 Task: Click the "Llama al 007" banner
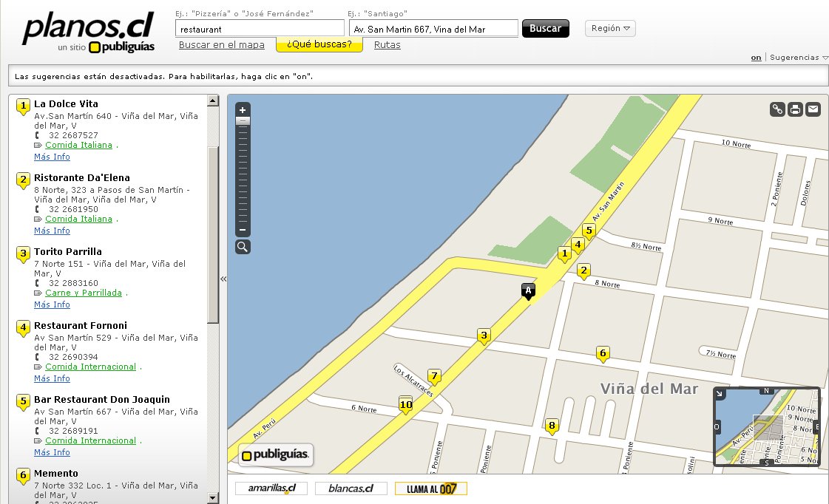(431, 488)
